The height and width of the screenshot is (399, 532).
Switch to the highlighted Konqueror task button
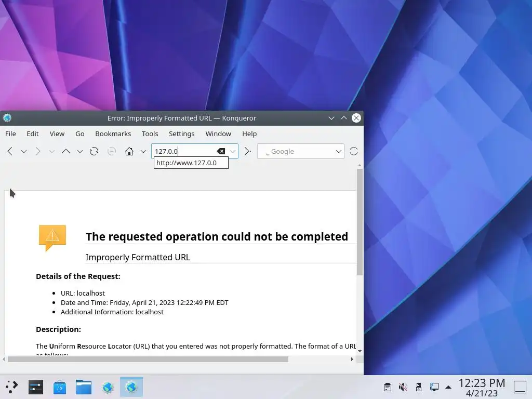click(131, 387)
